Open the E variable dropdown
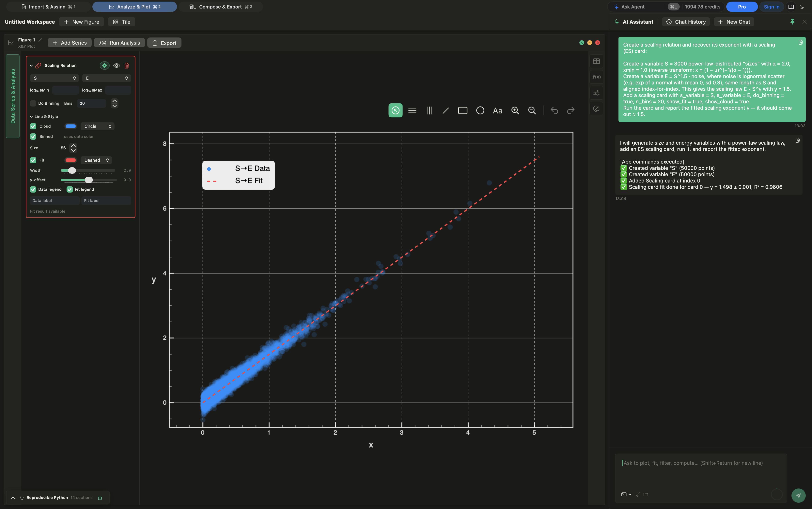This screenshot has height=509, width=812. (x=106, y=78)
